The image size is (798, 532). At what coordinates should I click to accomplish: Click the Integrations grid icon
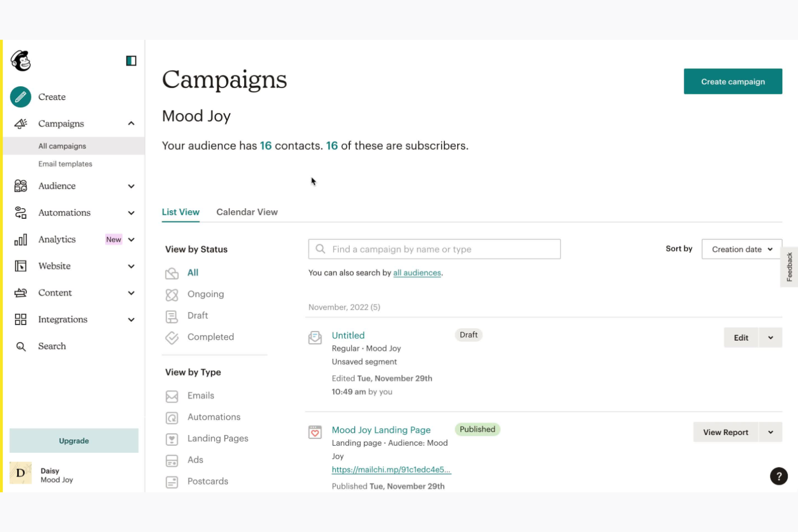[20, 319]
